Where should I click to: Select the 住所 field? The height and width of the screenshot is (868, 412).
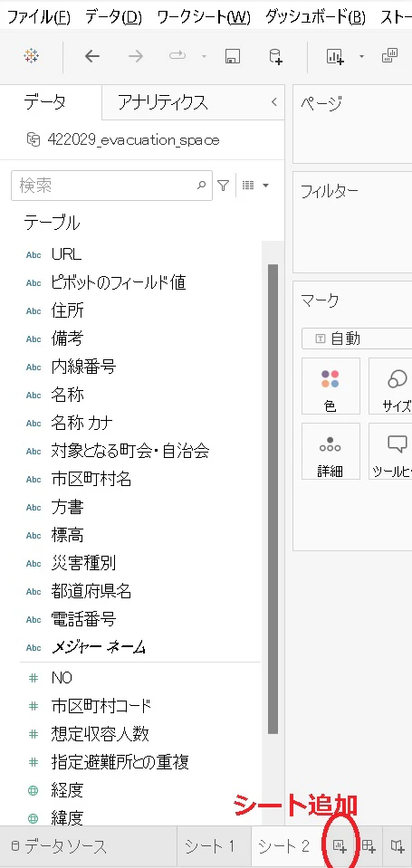click(x=67, y=310)
